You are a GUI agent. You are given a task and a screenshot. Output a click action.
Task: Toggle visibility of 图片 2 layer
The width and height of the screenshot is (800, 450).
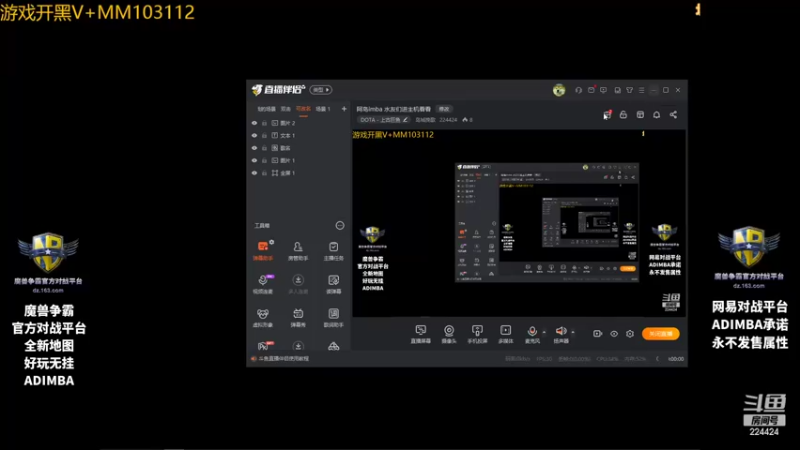click(x=255, y=123)
